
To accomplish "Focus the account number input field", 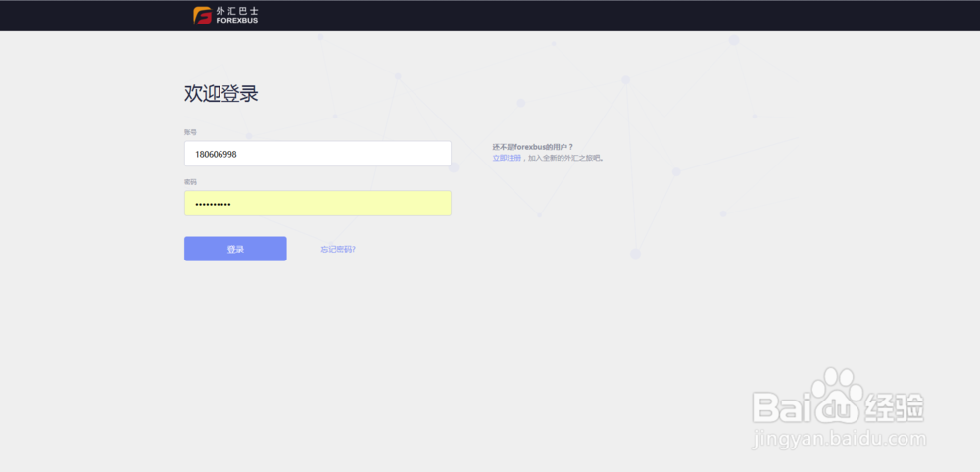I will [x=318, y=154].
